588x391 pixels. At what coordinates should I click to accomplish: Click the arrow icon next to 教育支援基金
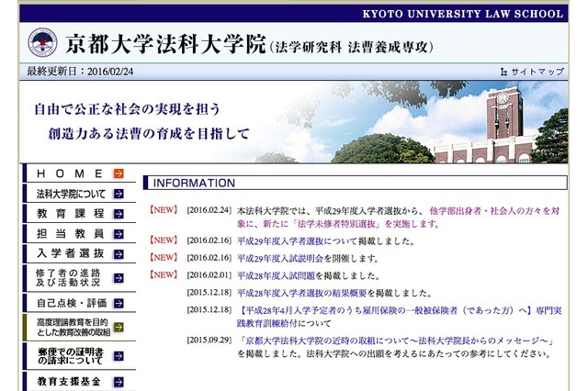(x=119, y=382)
